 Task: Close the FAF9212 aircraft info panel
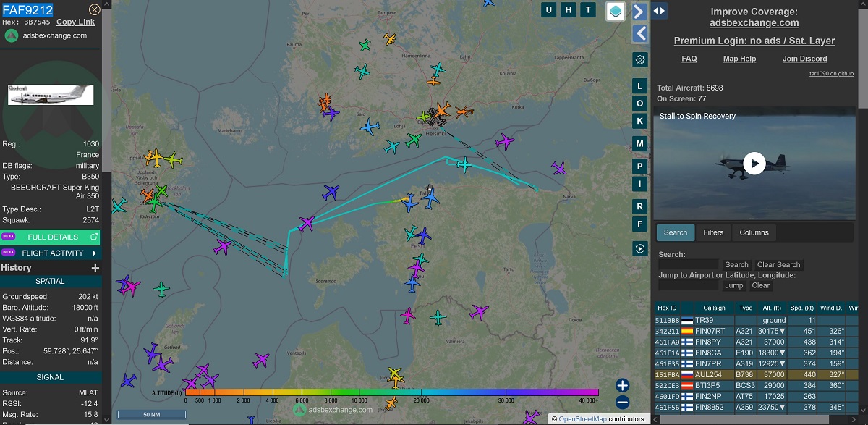[94, 9]
